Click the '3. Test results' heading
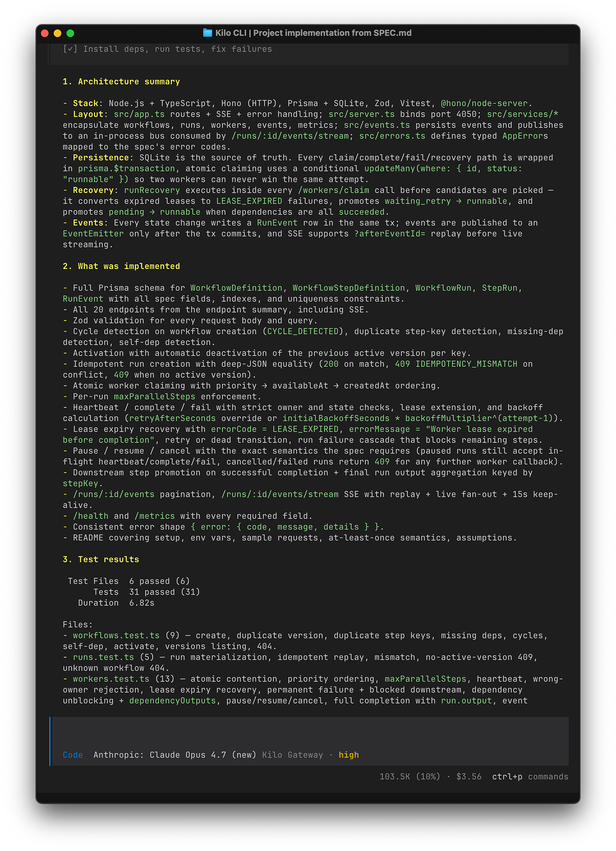Image resolution: width=616 pixels, height=851 pixels. click(101, 559)
